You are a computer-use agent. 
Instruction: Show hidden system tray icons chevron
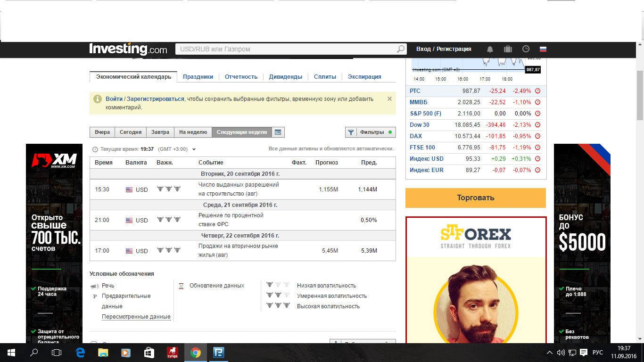pos(549,353)
